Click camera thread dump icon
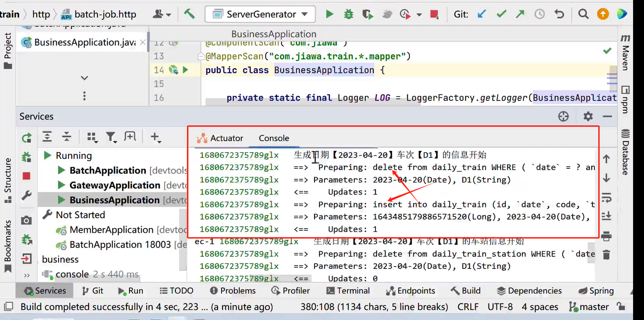This screenshot has height=320, width=644. [x=27, y=220]
